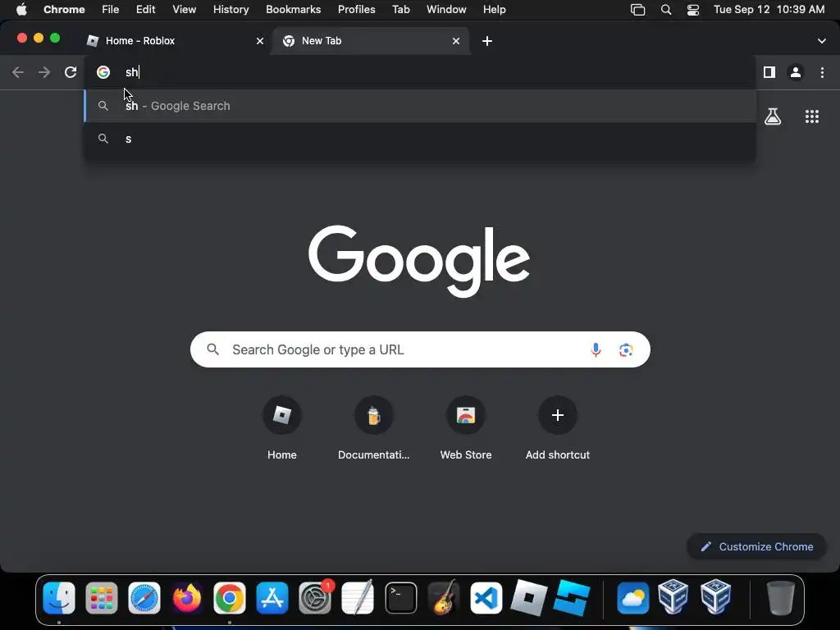Open the Documentation shortcut
Viewport: 840px width, 630px height.
click(x=374, y=428)
